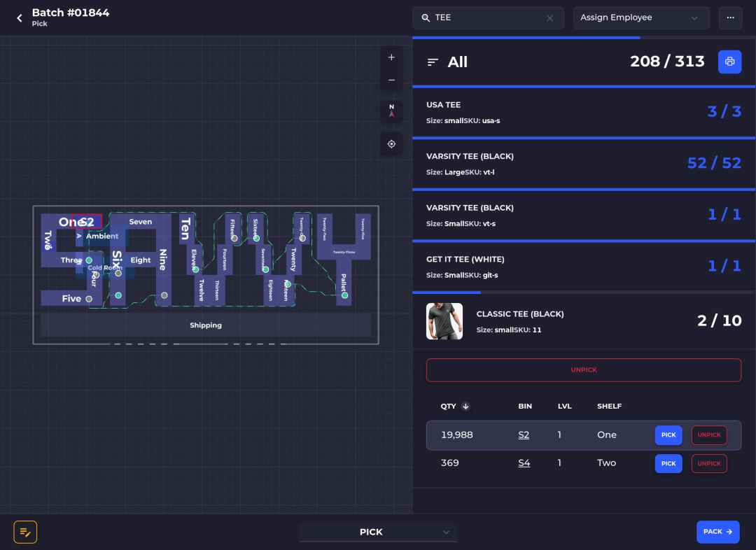Sort by QTY using the down arrow
Screen dimensions: 756x550
tap(465, 406)
